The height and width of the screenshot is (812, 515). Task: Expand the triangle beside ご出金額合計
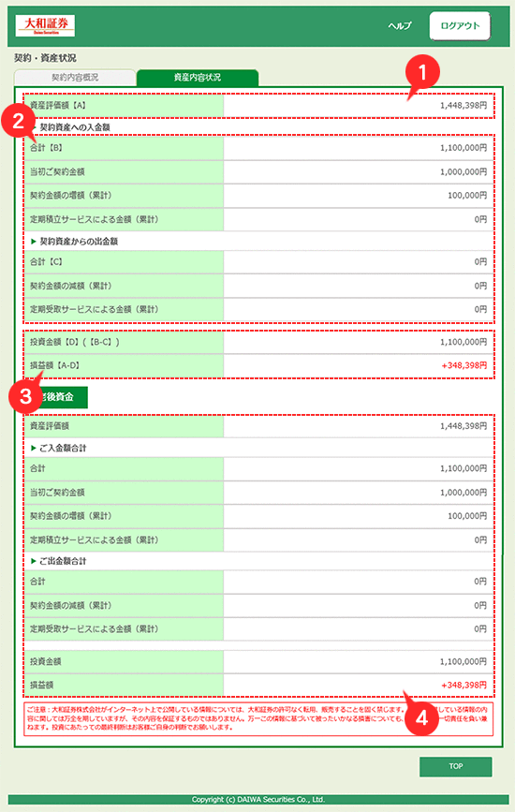pos(34,561)
